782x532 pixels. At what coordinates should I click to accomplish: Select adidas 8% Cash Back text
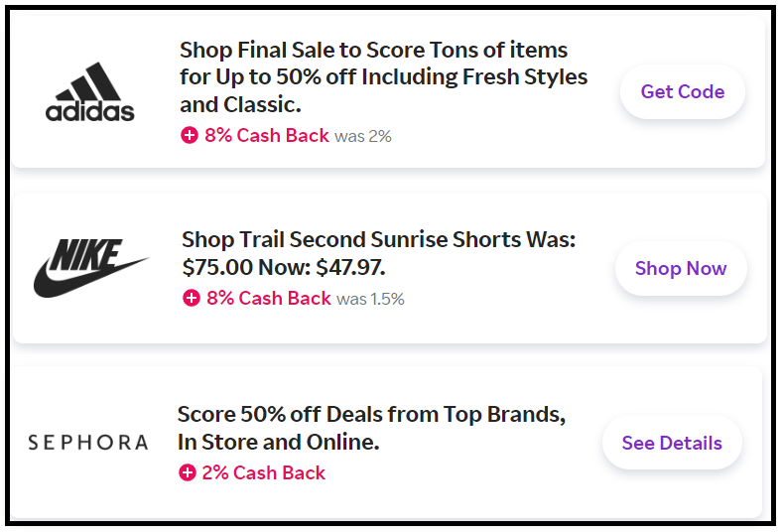point(266,136)
